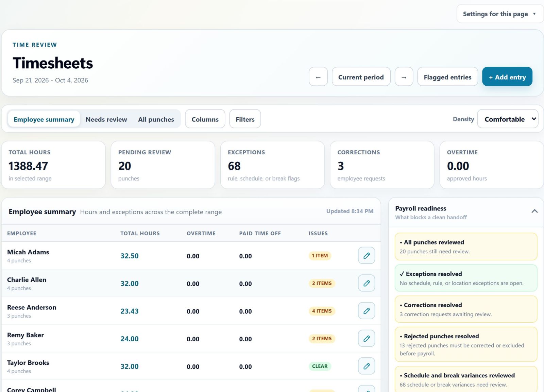Select the Exceptions 68 card
544x392 pixels.
coord(272,165)
